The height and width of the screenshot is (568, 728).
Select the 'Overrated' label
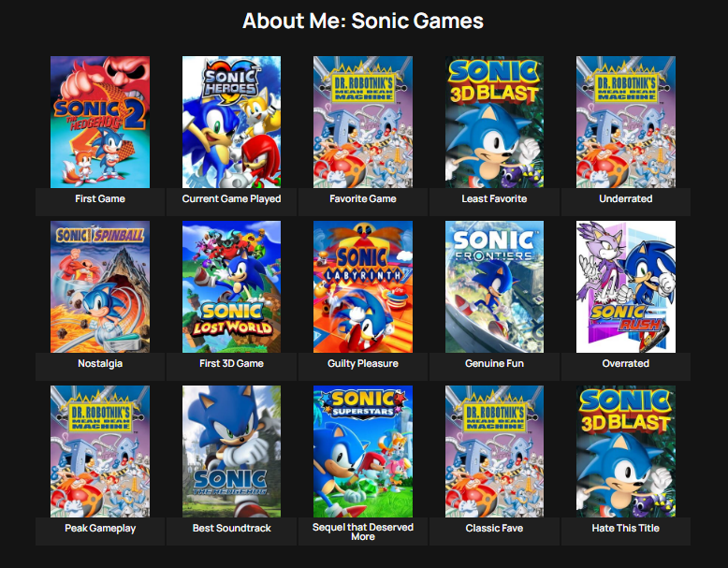[625, 363]
